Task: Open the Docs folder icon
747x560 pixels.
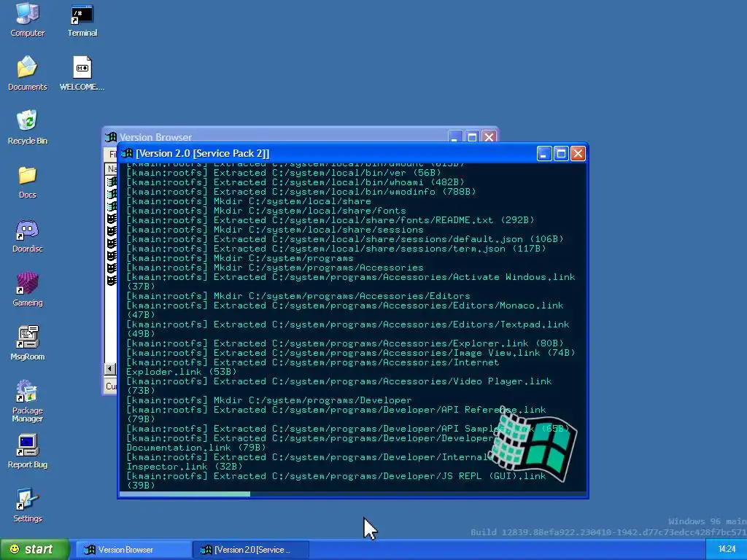Action: 27,182
